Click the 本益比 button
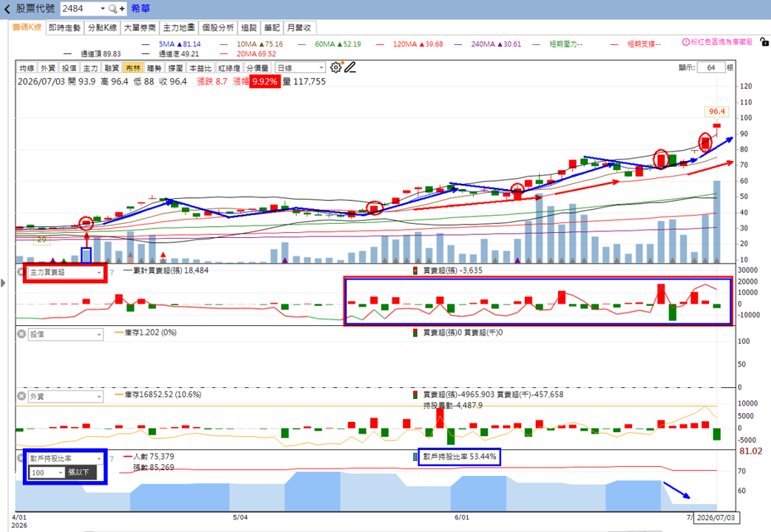 click(200, 68)
